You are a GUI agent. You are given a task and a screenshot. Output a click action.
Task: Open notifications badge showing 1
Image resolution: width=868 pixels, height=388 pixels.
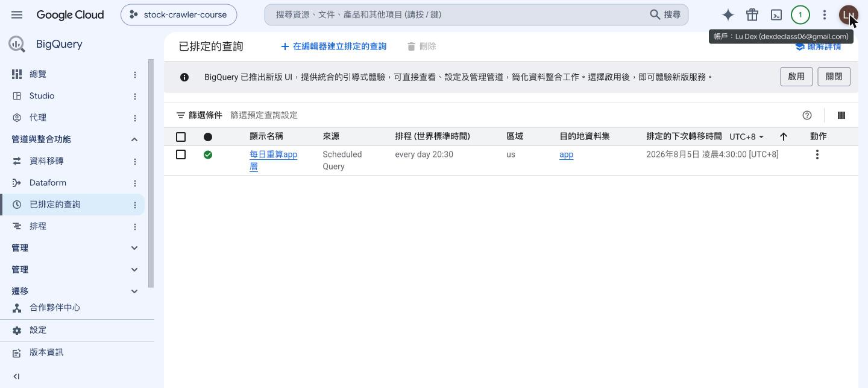(x=800, y=14)
